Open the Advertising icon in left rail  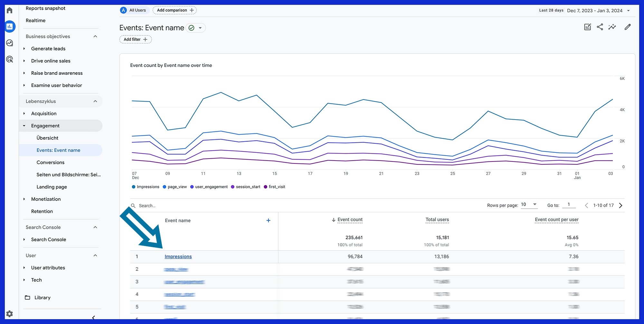pyautogui.click(x=10, y=59)
